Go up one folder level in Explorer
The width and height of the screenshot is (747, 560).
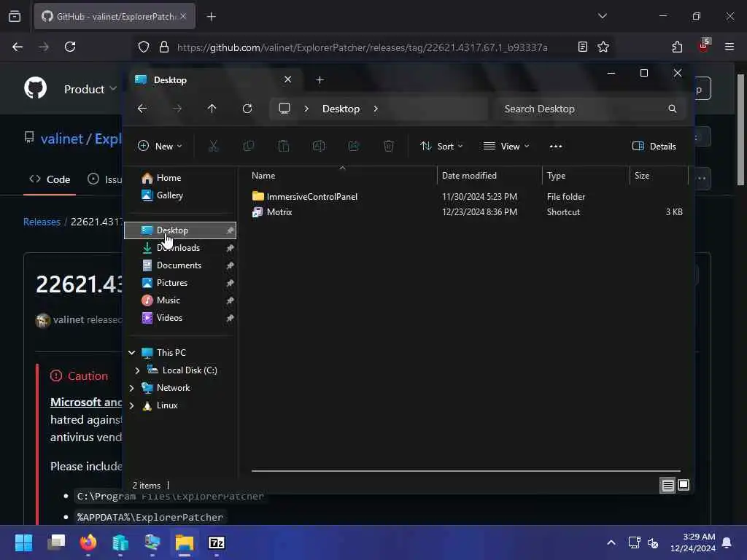pos(212,109)
